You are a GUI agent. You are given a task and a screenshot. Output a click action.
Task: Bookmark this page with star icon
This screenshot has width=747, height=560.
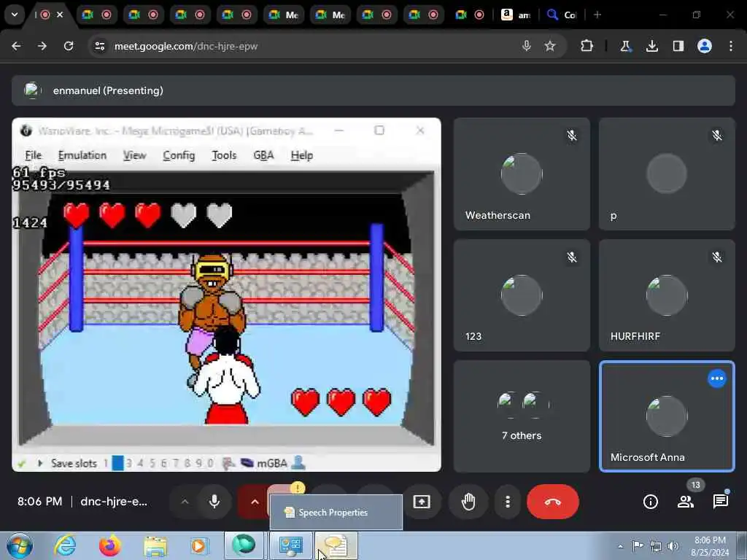[x=550, y=46]
